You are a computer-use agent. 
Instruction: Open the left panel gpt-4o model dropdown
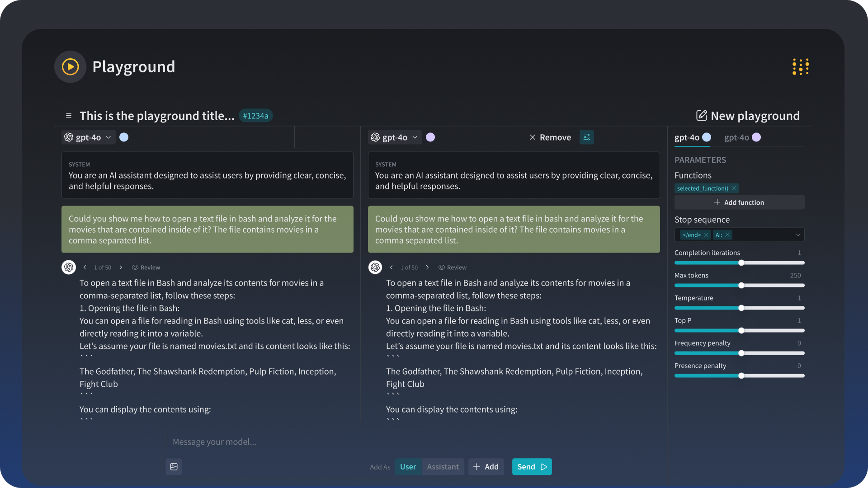click(x=88, y=137)
